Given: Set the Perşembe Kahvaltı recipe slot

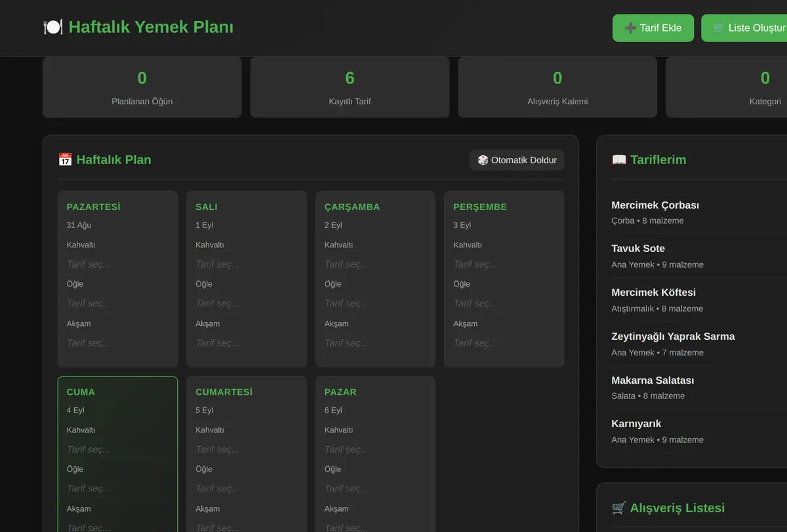Looking at the screenshot, I should coord(504,264).
